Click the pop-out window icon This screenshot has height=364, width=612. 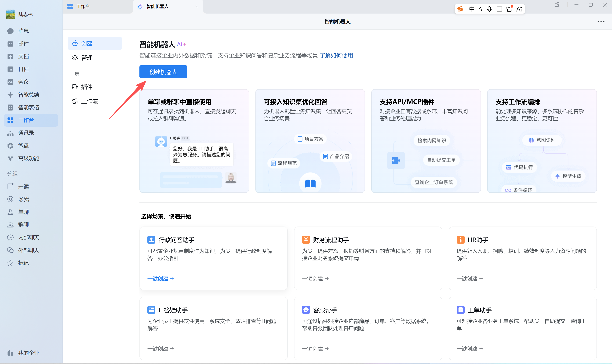[x=557, y=5]
